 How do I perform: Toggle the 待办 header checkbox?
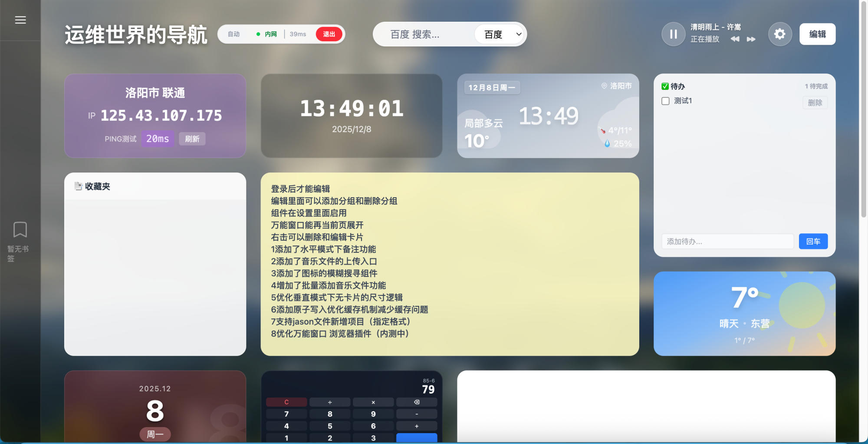[x=665, y=86]
